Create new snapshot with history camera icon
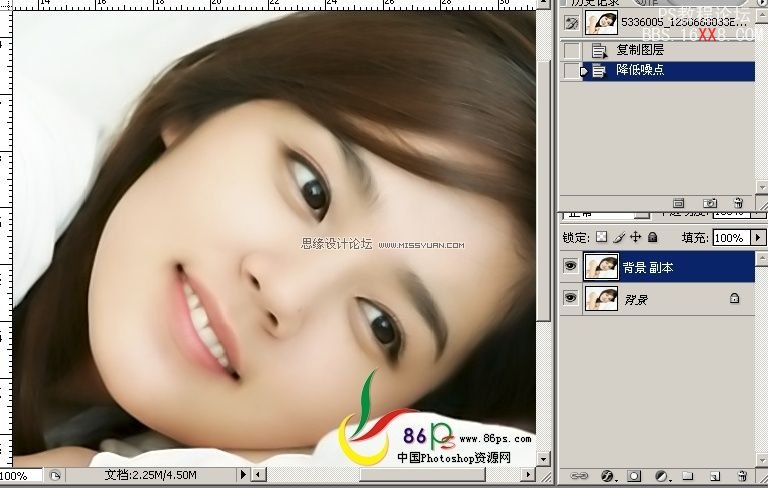 coord(709,203)
